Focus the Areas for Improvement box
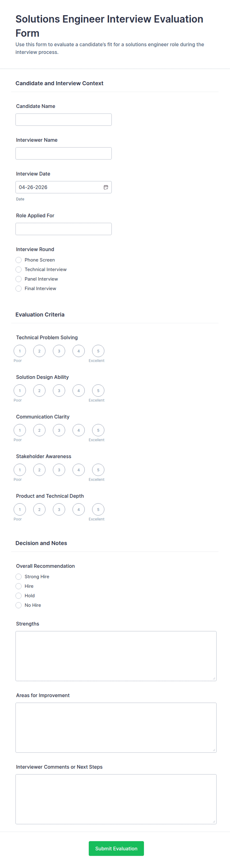230x868 pixels. point(116,727)
